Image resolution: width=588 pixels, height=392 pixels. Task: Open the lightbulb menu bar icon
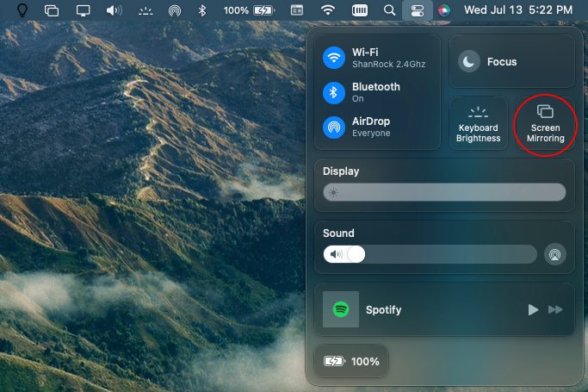(22, 10)
